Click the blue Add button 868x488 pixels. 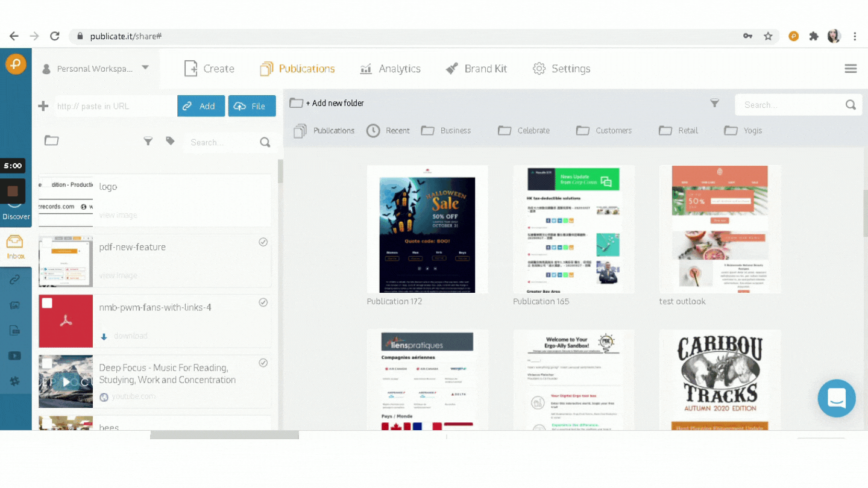click(201, 105)
